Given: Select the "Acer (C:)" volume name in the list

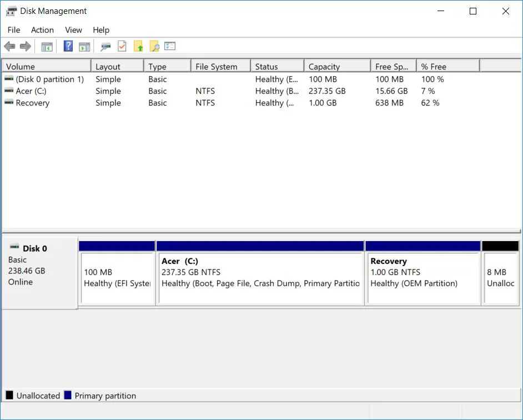Looking at the screenshot, I should click(x=31, y=91).
